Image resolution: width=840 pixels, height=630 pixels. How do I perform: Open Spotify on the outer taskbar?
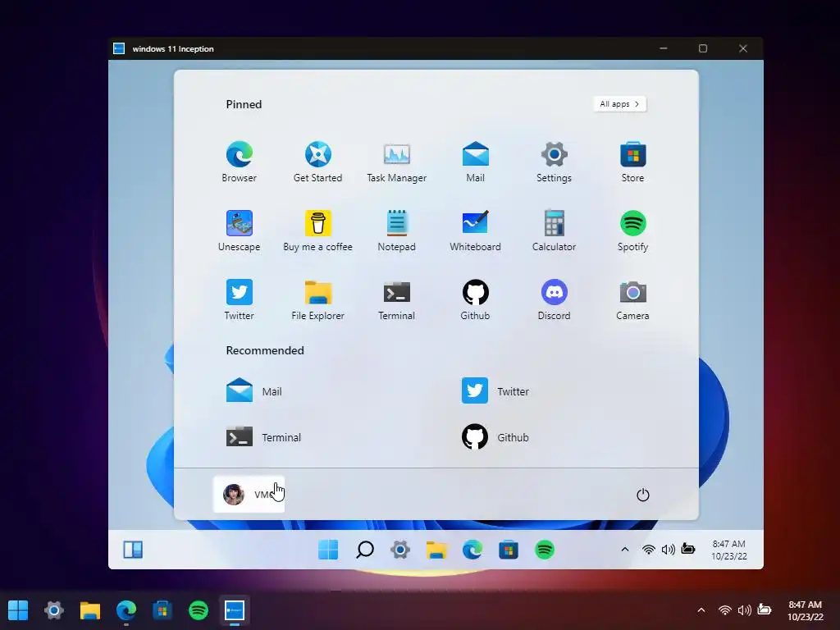199,609
